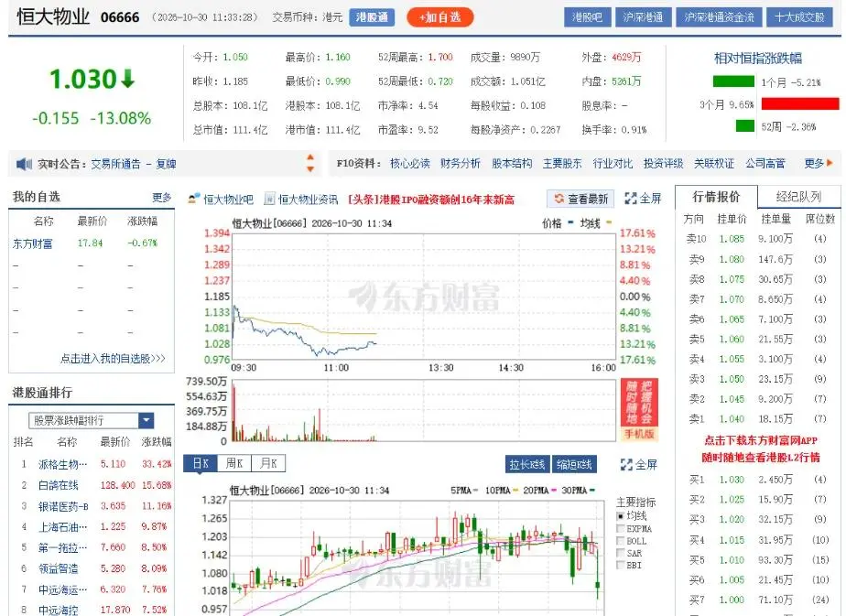846x616 pixels.
Task: Select the 均线 indicator option
Action: (621, 516)
